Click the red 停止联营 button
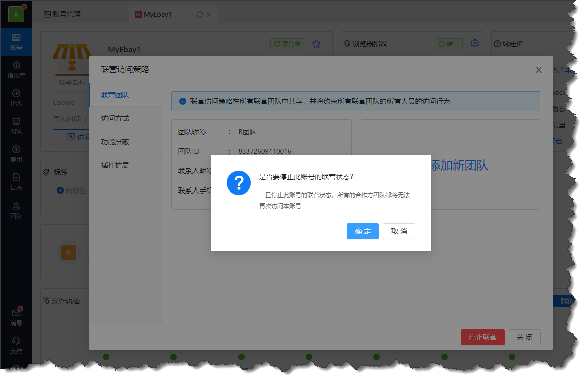Viewport: 588px width, 382px height. click(x=482, y=337)
